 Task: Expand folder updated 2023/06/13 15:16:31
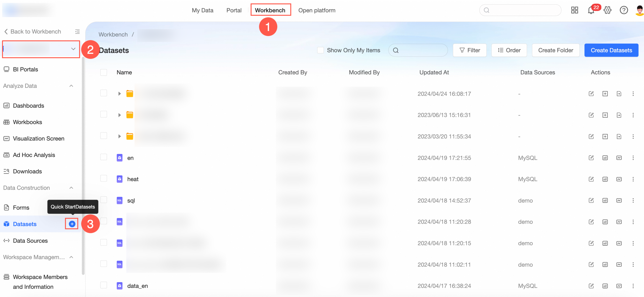[119, 115]
